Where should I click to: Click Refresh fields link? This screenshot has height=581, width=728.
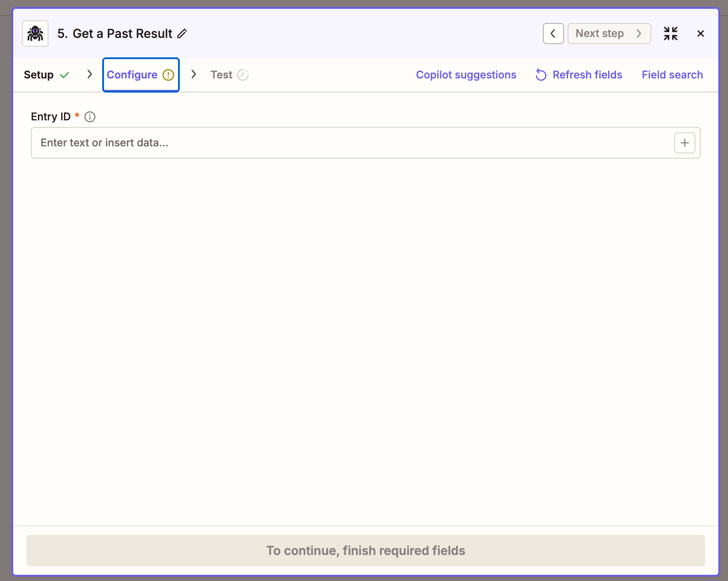579,75
